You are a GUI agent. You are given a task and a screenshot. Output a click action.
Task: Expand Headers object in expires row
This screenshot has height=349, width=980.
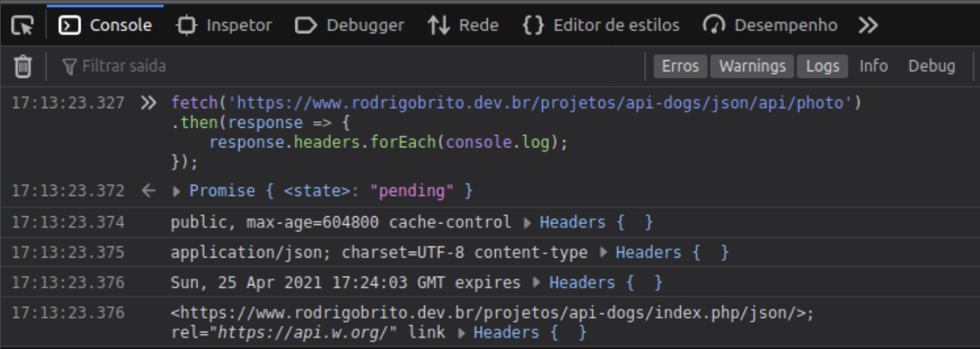pos(537,283)
